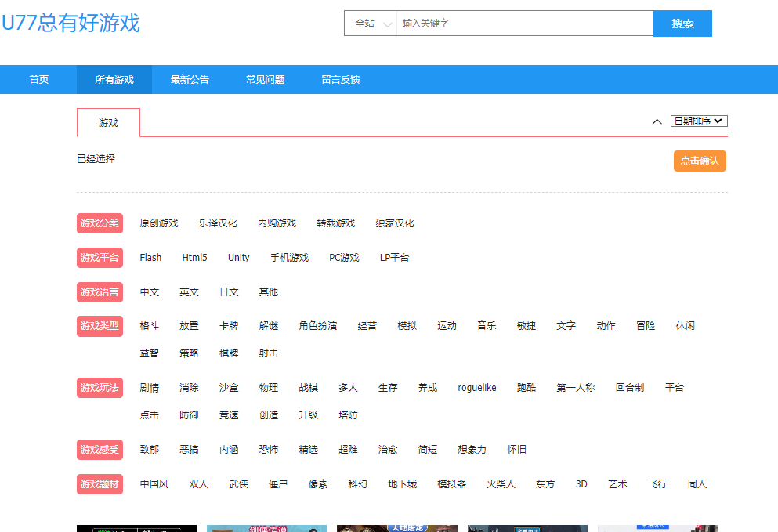The width and height of the screenshot is (778, 532).
Task: Type in the 输入关键字 search field
Action: coord(523,24)
